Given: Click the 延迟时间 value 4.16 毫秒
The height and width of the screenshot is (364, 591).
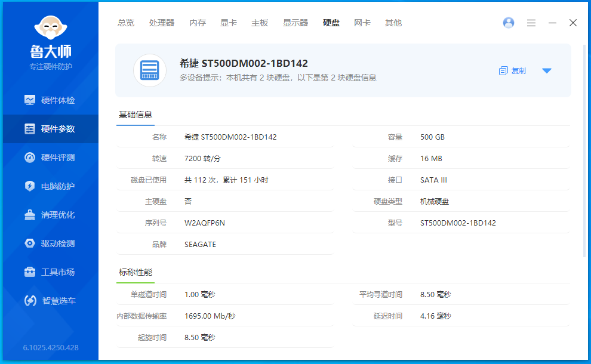Looking at the screenshot, I should [x=435, y=316].
